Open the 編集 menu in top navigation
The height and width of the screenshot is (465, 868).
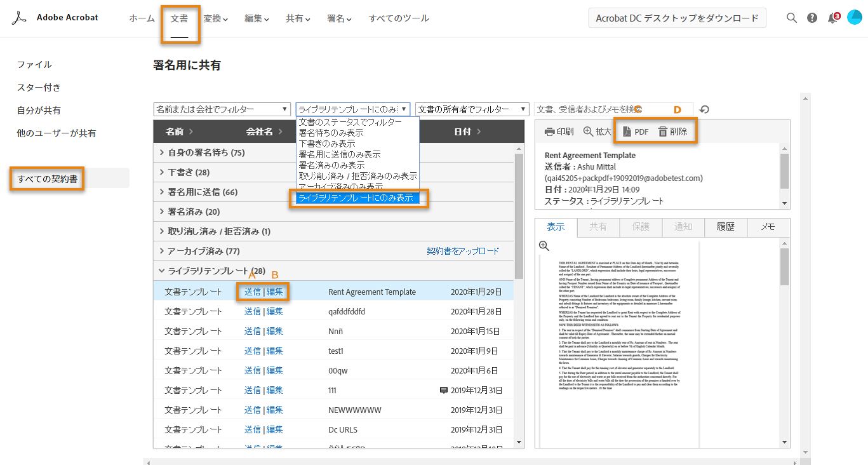coord(257,18)
